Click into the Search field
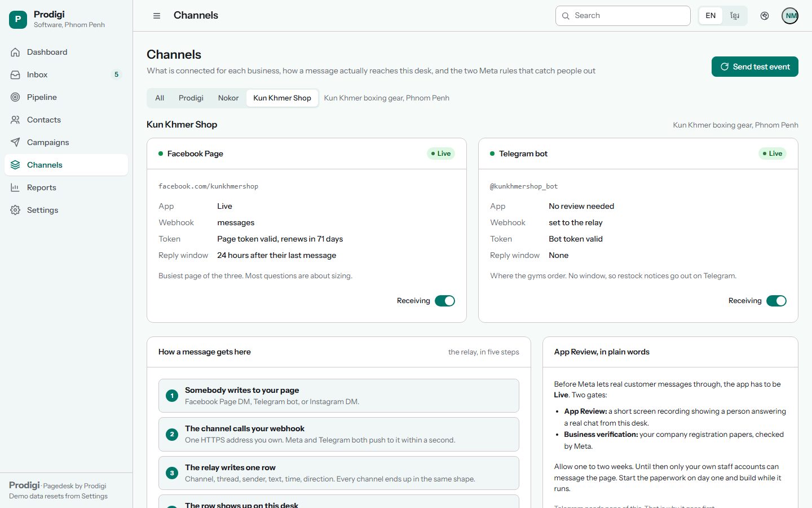 click(x=623, y=16)
